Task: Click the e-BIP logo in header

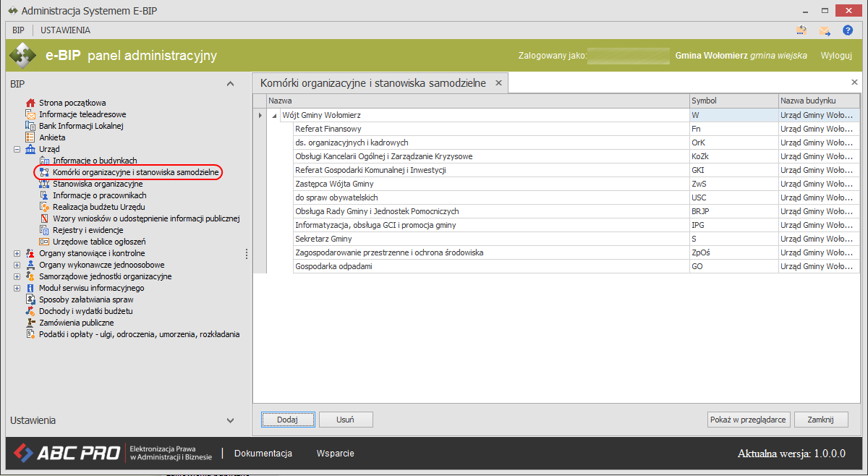Action: pyautogui.click(x=22, y=56)
